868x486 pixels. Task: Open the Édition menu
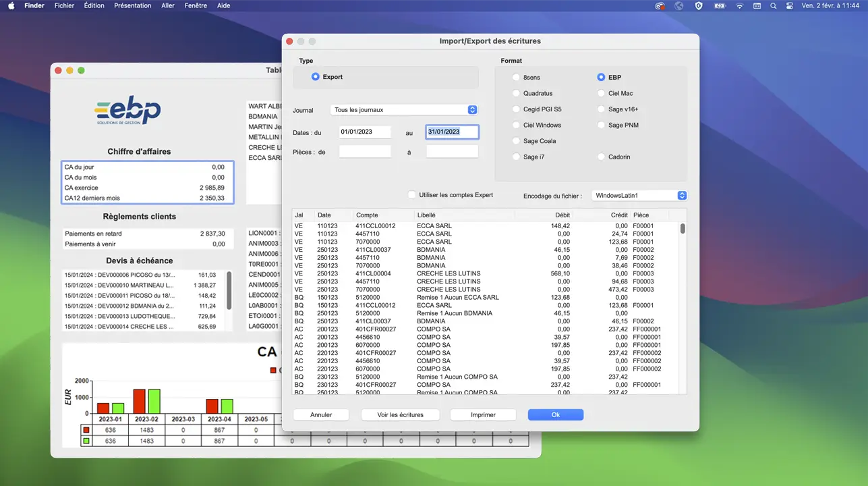pyautogui.click(x=94, y=5)
